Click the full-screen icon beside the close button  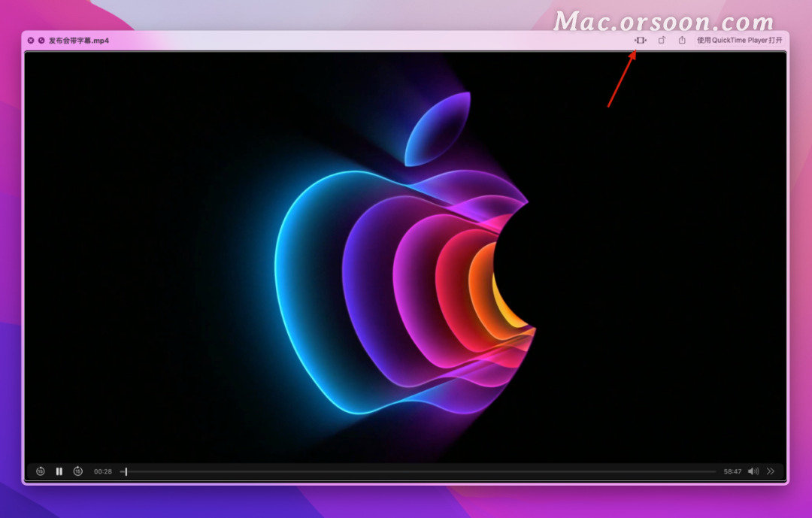[x=41, y=41]
